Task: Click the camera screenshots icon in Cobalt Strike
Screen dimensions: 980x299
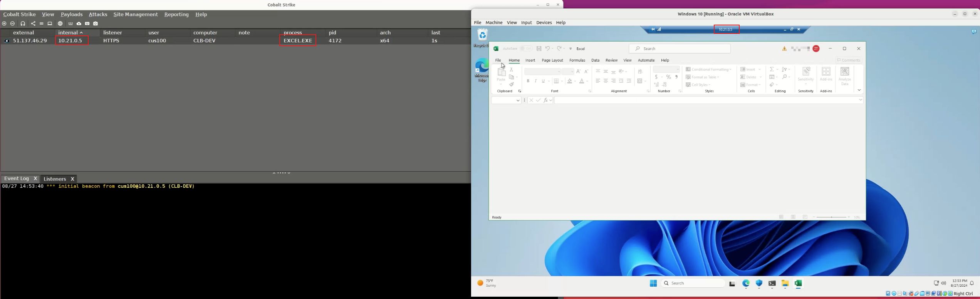Action: click(x=96, y=24)
